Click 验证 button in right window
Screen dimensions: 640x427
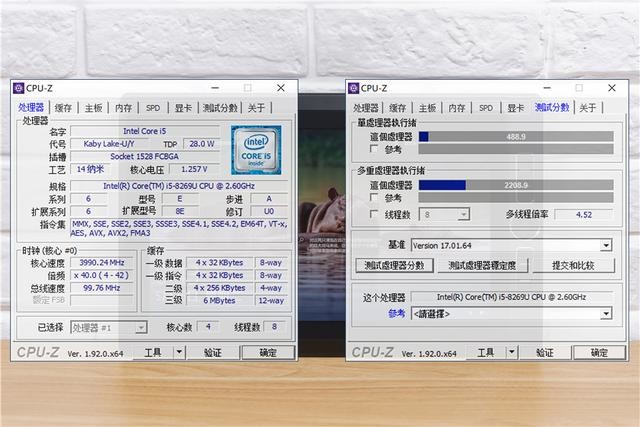click(x=545, y=352)
